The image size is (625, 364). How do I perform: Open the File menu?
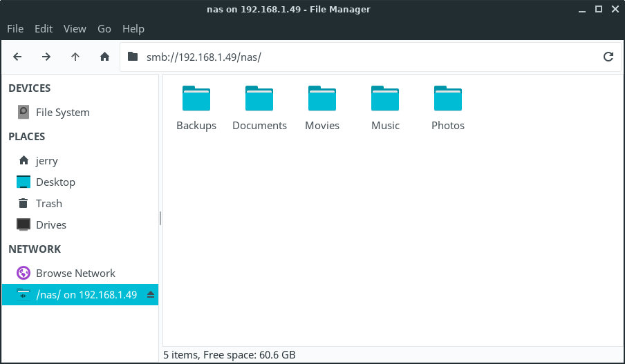tap(15, 28)
